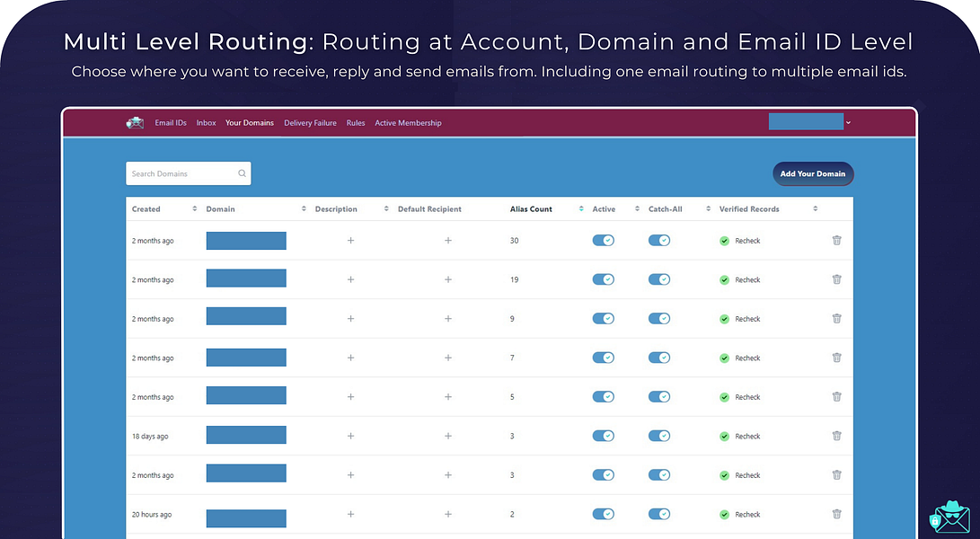This screenshot has height=539, width=980.
Task: Recheck records for the 20 hours ago domain
Action: click(747, 515)
